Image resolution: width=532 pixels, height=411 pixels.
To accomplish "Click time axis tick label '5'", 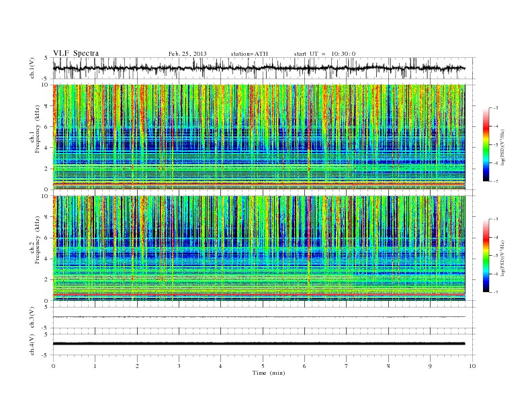I will [263, 366].
